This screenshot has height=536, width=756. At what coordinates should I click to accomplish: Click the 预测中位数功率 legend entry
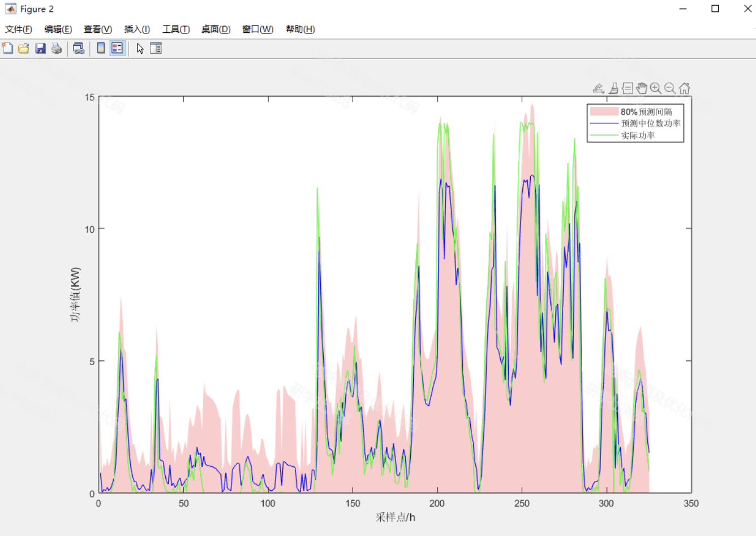(651, 123)
